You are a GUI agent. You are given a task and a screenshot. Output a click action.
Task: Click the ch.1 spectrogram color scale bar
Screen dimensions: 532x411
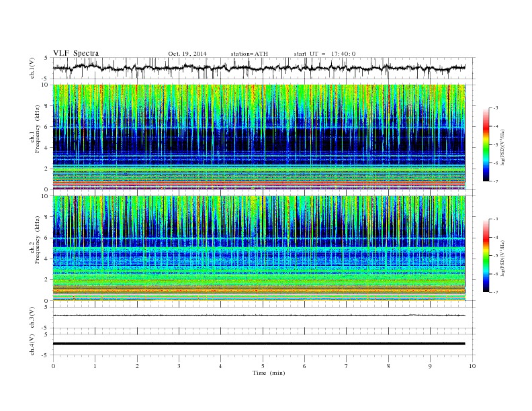[486, 144]
